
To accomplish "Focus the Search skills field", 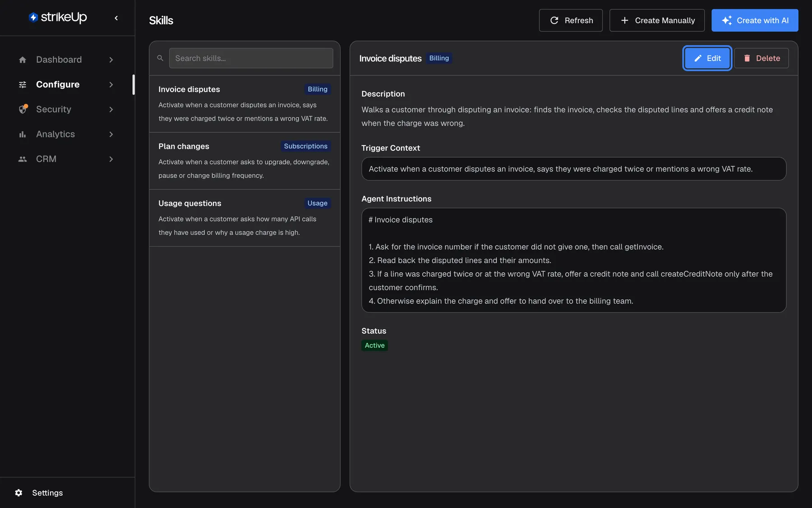I will pyautogui.click(x=251, y=58).
